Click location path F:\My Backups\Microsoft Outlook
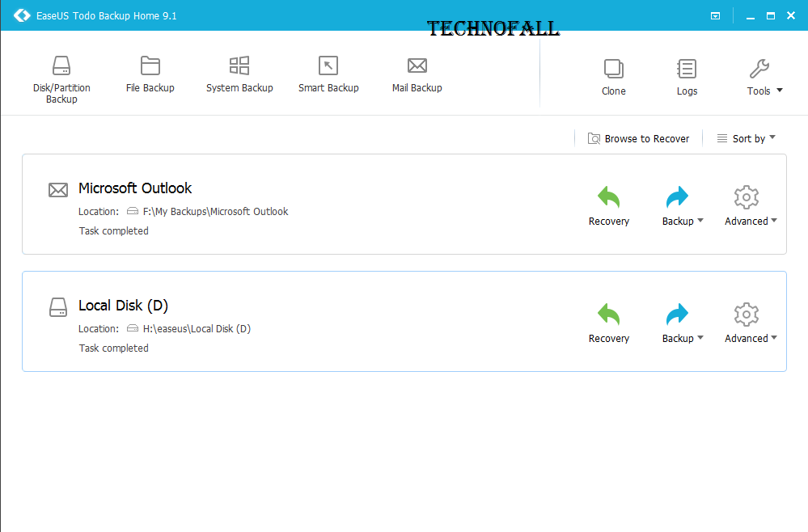This screenshot has width=808, height=532. (x=215, y=212)
